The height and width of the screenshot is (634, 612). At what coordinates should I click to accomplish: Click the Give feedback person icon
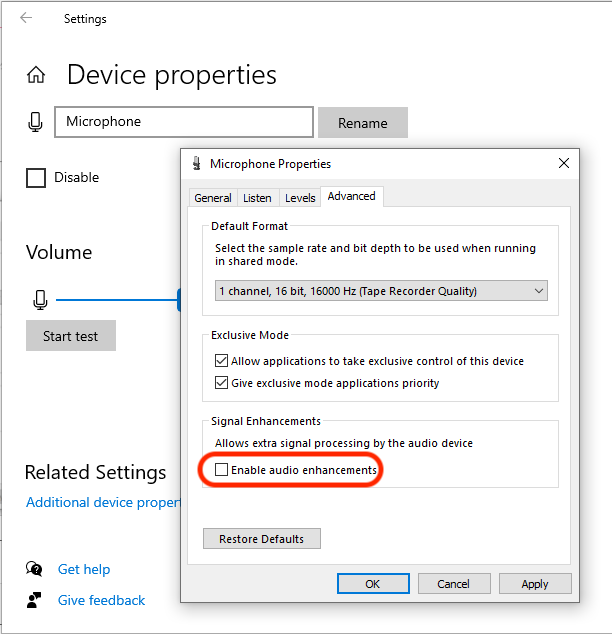coord(35,600)
